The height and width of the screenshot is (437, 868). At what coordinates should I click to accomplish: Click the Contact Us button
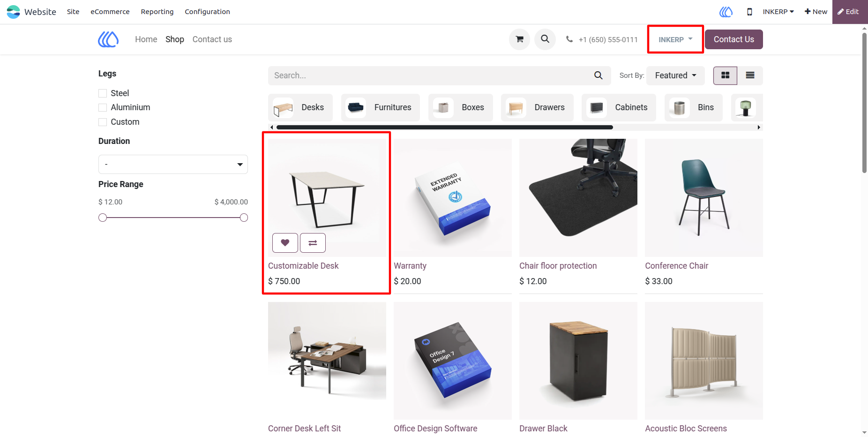tap(734, 39)
